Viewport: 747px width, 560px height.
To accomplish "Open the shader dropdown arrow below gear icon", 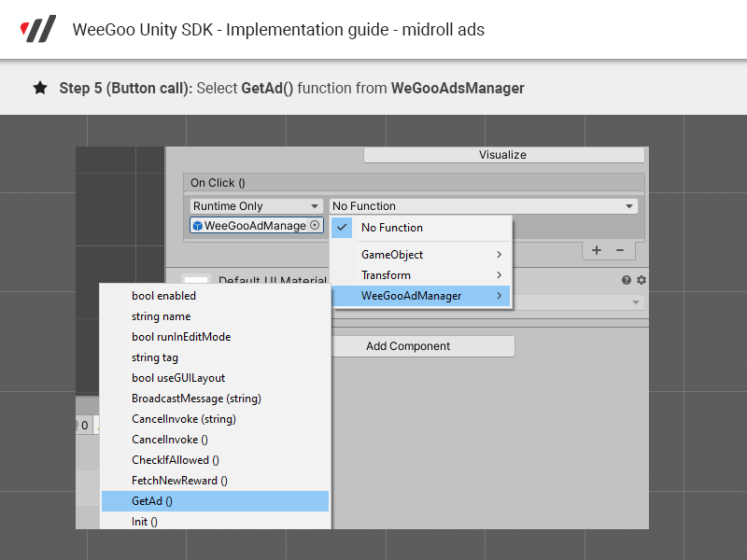I will click(x=636, y=302).
